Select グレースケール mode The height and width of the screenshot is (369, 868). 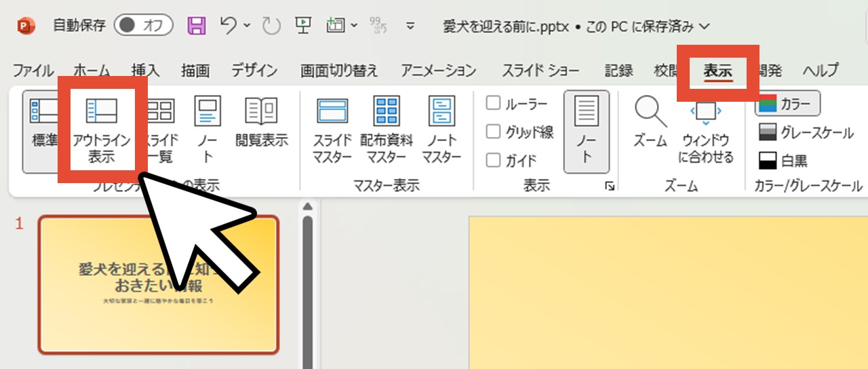coord(806,132)
